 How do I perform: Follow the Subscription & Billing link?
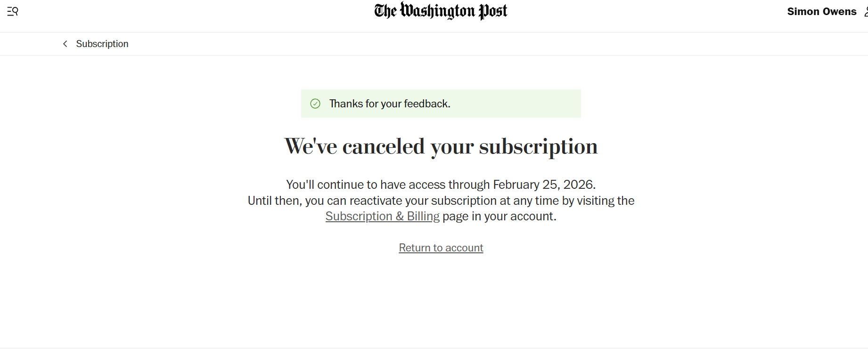[x=382, y=216]
